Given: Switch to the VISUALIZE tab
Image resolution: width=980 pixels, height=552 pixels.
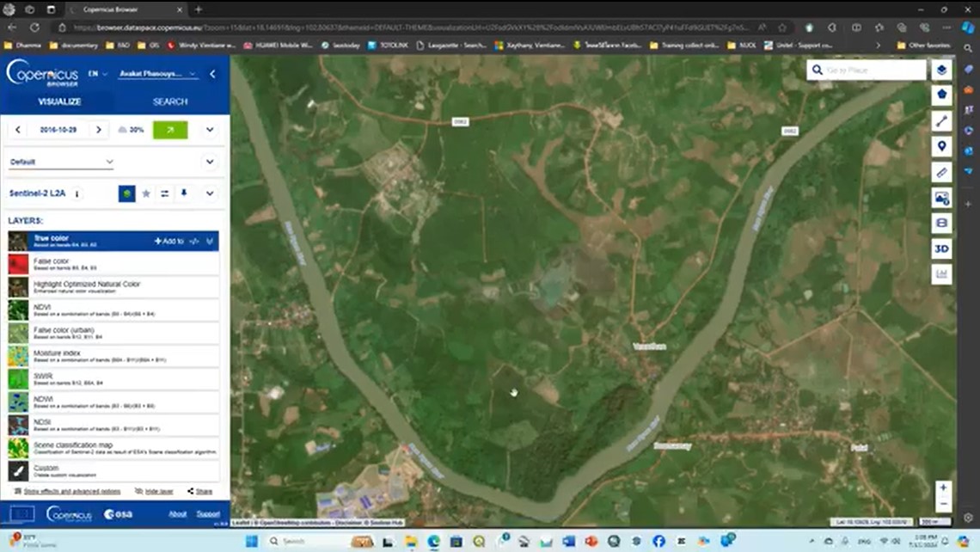Looking at the screenshot, I should point(59,101).
